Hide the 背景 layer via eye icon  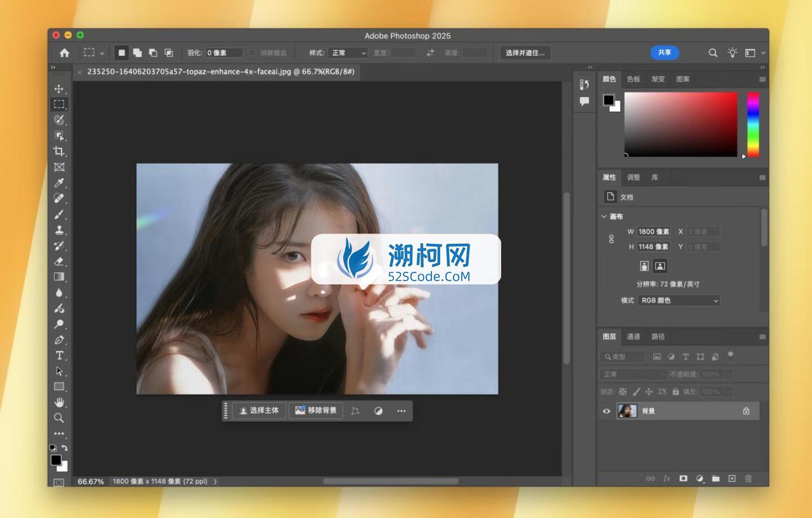coord(606,411)
